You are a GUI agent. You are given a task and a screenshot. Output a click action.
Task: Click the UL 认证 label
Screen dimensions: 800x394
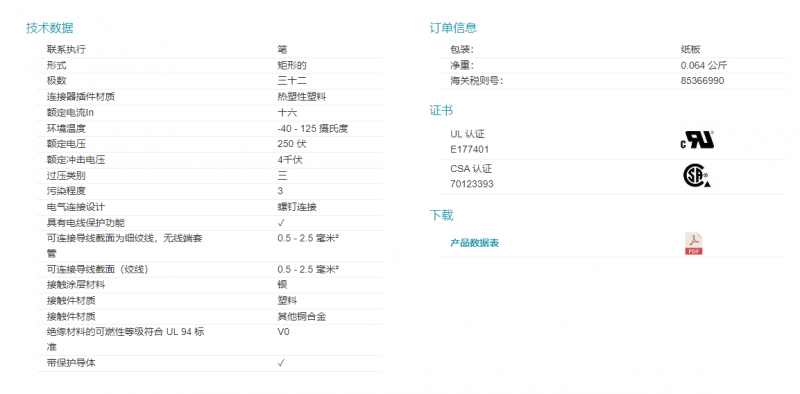tap(467, 134)
